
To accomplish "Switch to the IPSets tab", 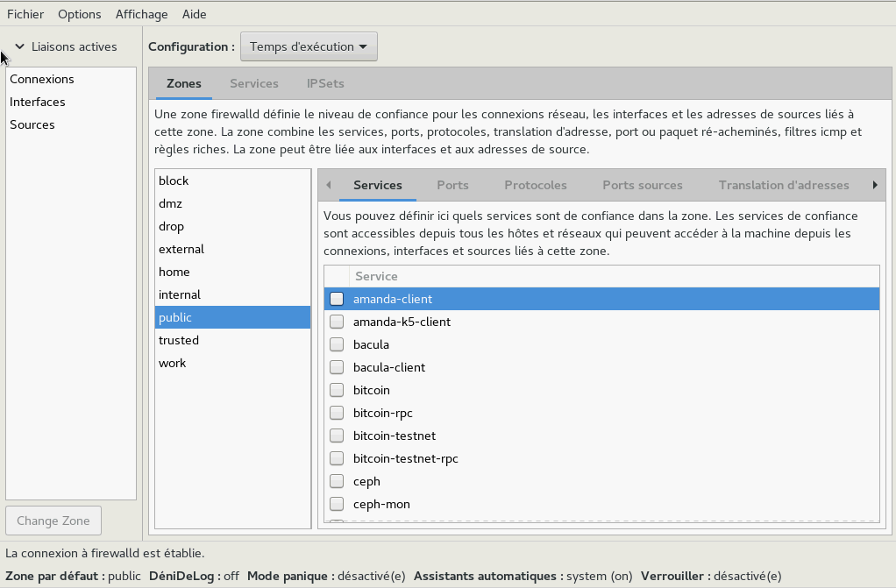I will [325, 83].
